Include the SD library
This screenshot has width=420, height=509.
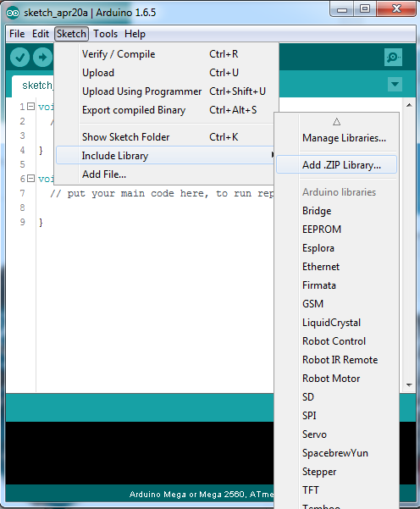point(336,397)
